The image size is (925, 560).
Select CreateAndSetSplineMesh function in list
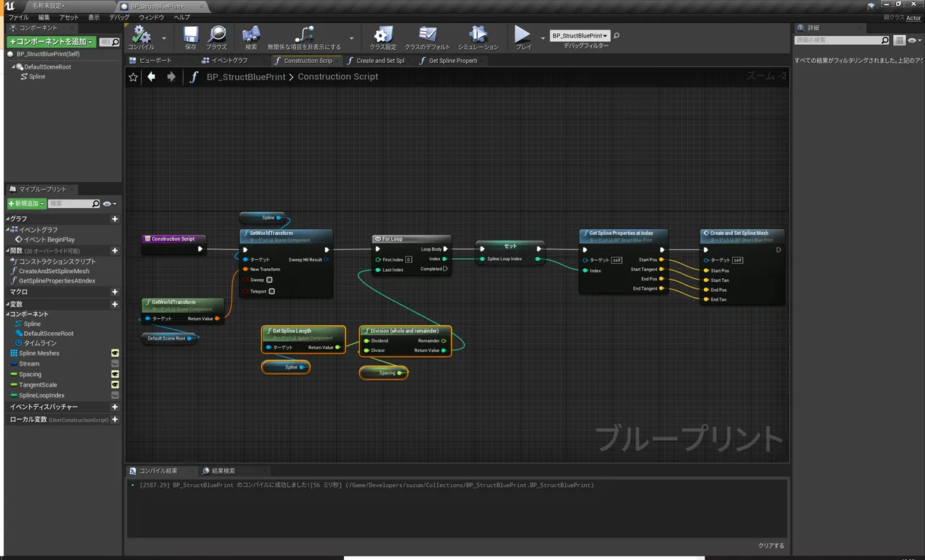[x=54, y=271]
